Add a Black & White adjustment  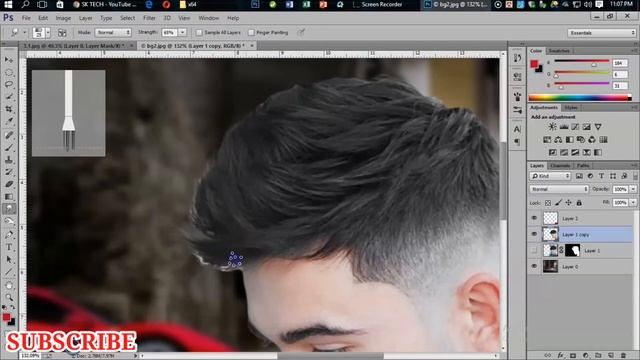[x=569, y=140]
